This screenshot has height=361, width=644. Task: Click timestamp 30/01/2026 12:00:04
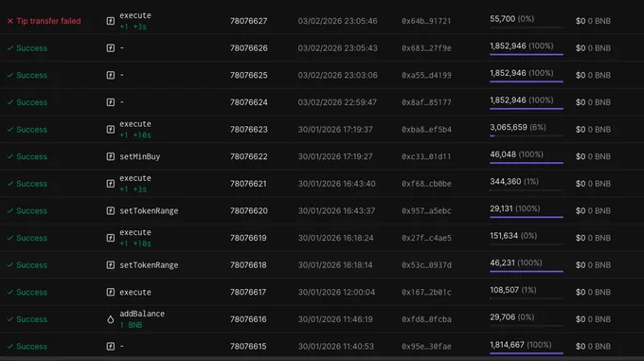(336, 292)
